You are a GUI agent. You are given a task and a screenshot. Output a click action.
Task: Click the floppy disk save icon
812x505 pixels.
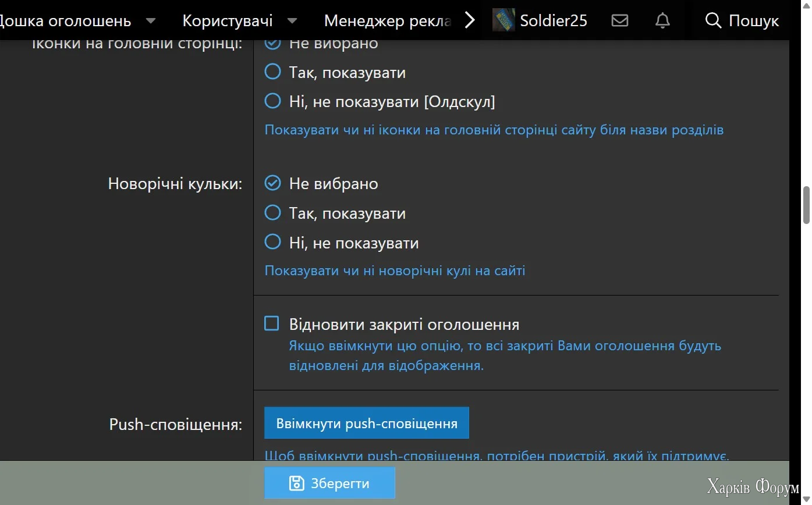click(297, 483)
